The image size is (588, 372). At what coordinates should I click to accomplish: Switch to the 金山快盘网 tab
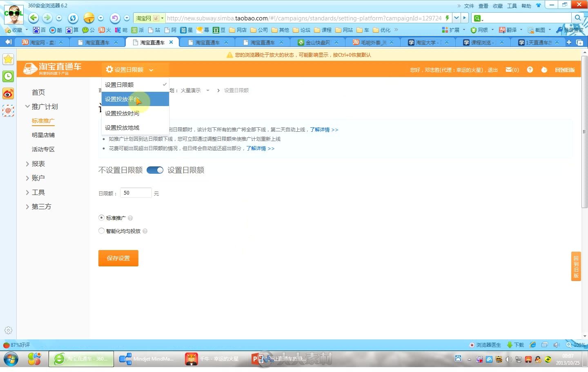click(317, 42)
